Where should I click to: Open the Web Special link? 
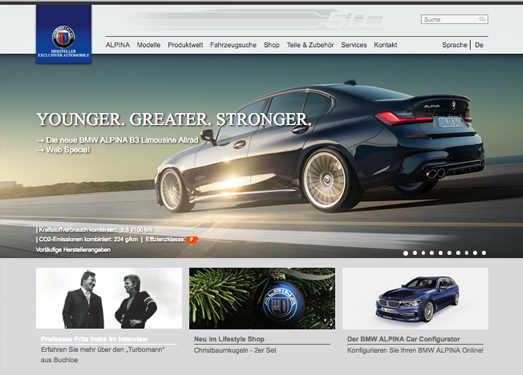63,150
